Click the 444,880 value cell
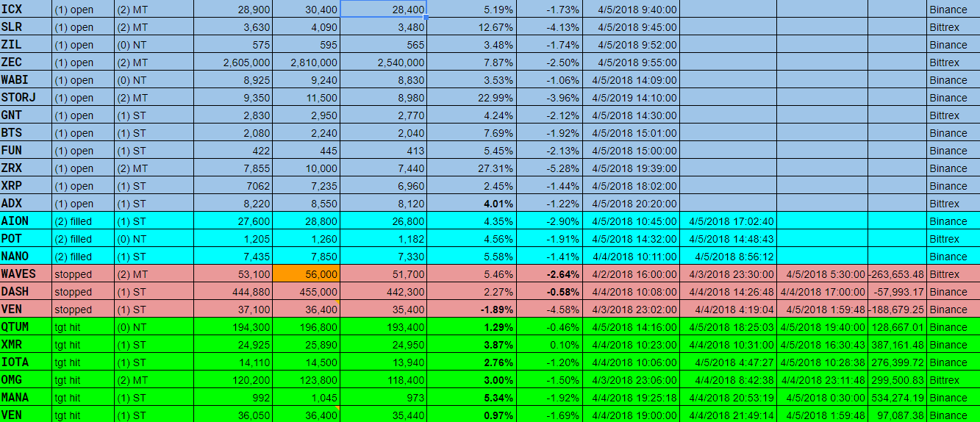 [233, 292]
